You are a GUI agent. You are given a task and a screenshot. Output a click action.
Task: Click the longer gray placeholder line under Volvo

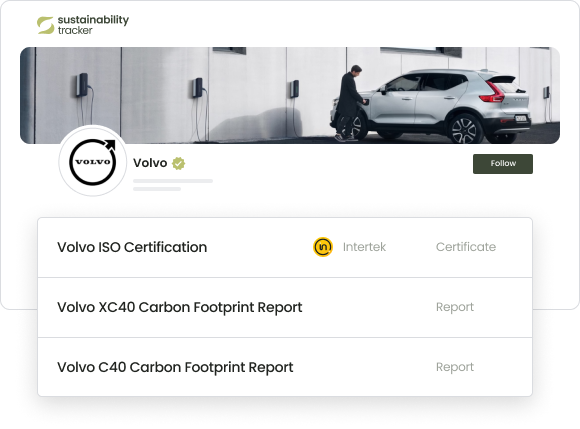point(173,181)
